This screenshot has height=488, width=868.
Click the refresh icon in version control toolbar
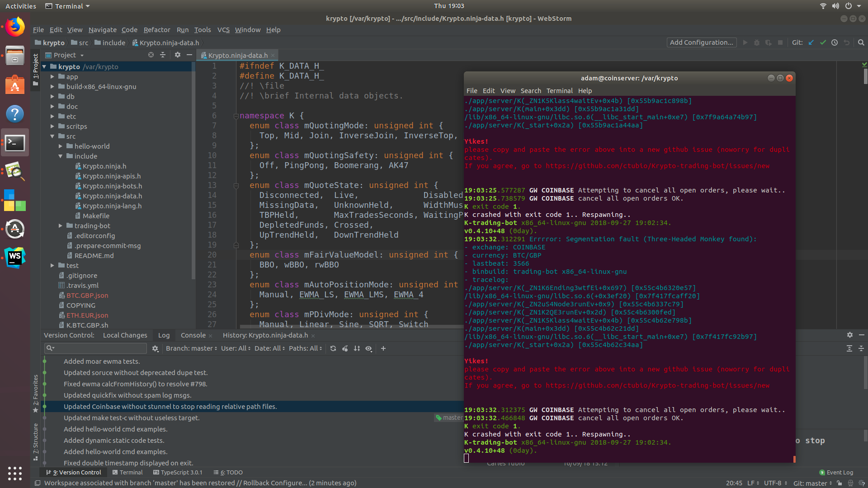333,348
